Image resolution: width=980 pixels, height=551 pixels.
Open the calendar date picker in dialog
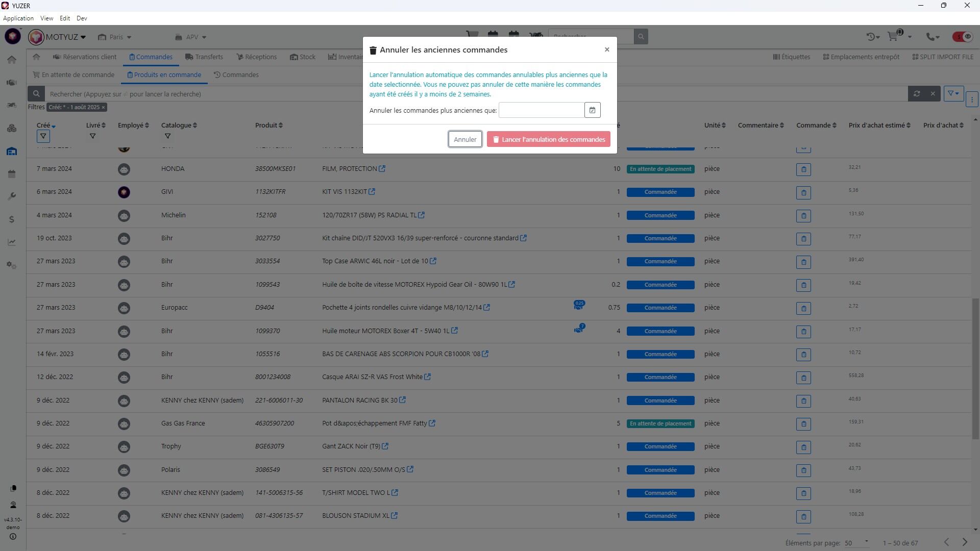point(592,110)
